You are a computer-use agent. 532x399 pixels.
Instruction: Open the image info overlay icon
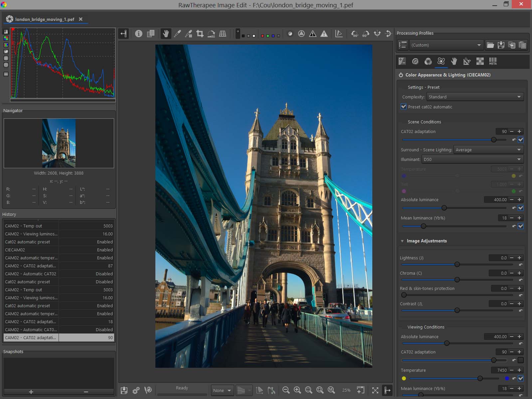[139, 34]
